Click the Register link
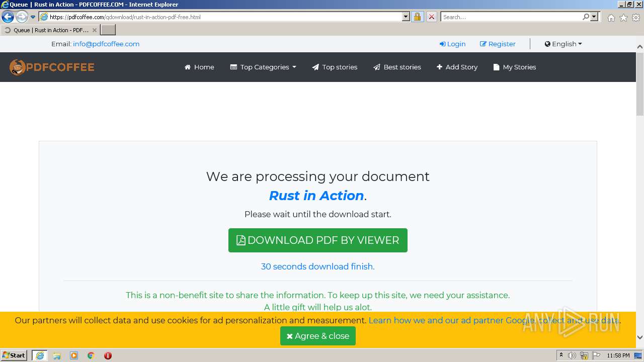This screenshot has height=362, width=644. click(x=498, y=44)
